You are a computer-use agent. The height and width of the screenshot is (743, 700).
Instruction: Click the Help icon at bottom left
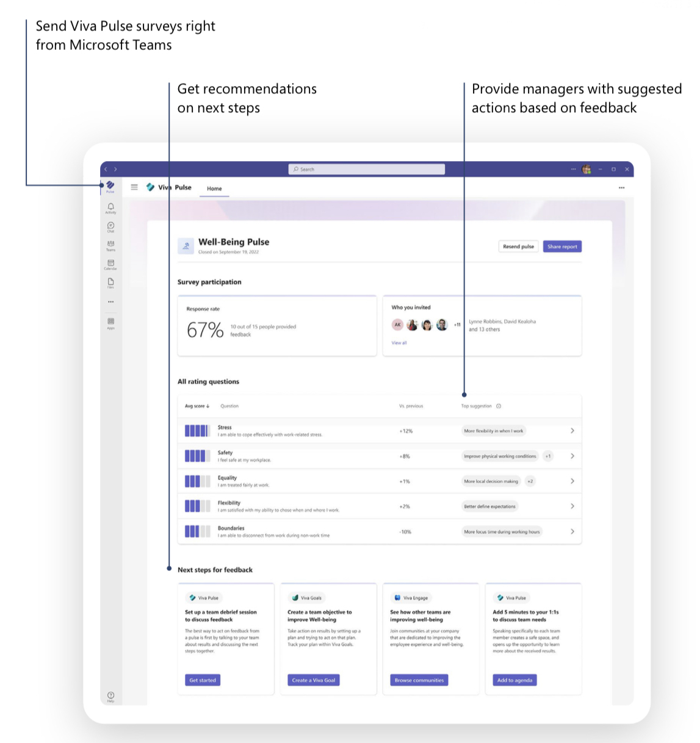pos(110,695)
